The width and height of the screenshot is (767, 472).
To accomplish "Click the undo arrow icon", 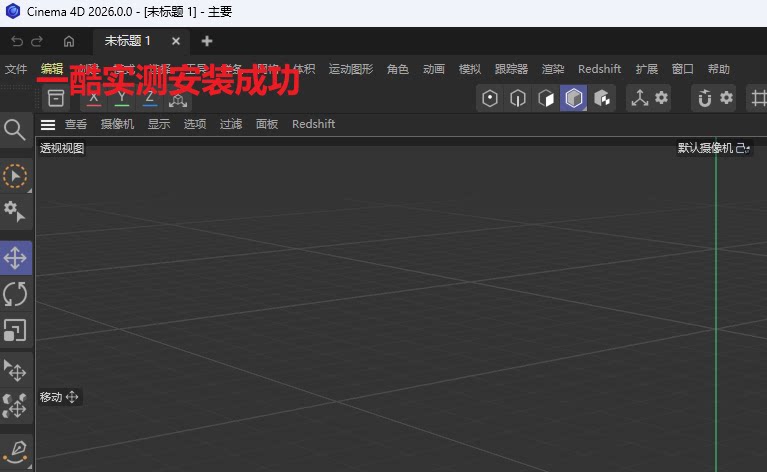I will tap(17, 41).
